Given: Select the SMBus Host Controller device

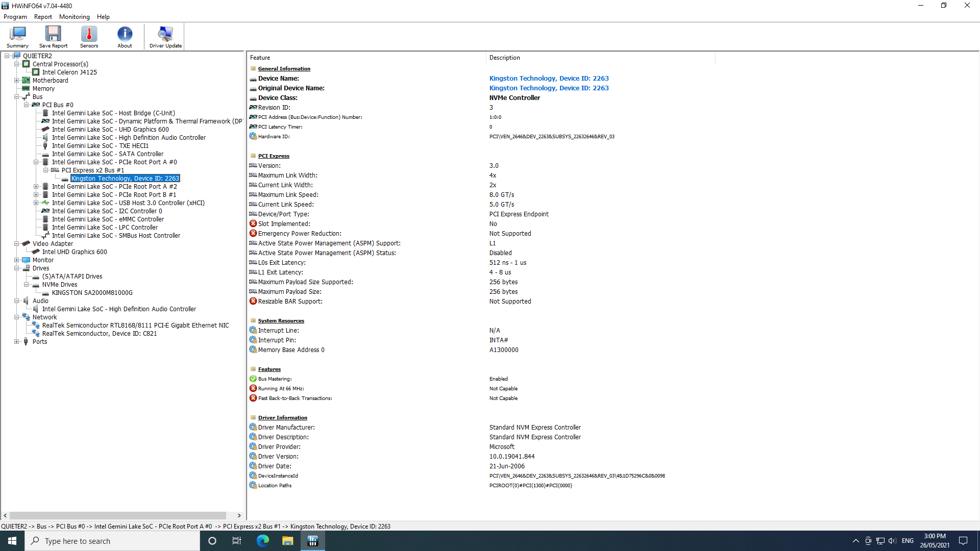Looking at the screenshot, I should (x=116, y=236).
